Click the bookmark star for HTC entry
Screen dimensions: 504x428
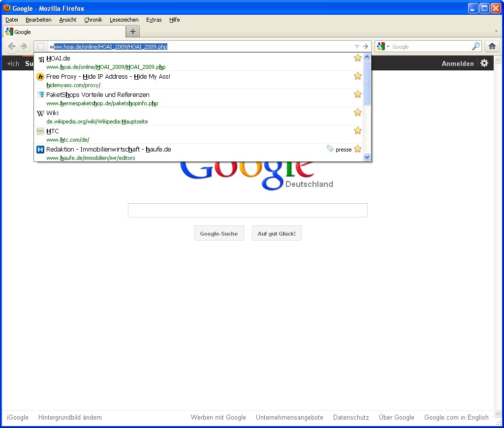coord(358,131)
